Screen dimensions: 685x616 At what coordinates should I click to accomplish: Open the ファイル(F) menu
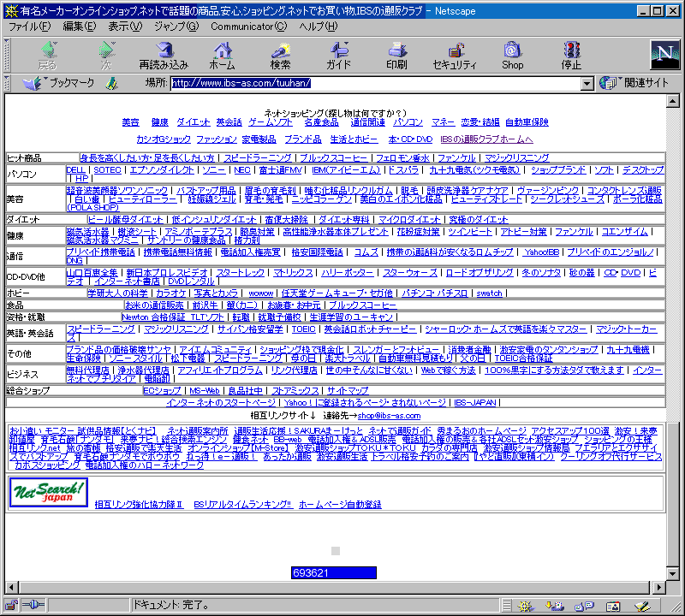click(x=30, y=27)
